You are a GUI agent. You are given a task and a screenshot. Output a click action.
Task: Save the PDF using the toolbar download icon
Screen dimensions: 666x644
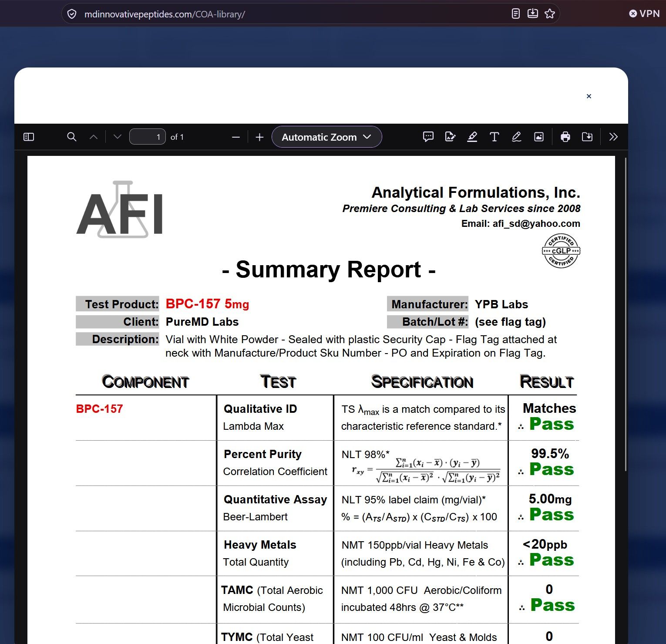point(587,137)
